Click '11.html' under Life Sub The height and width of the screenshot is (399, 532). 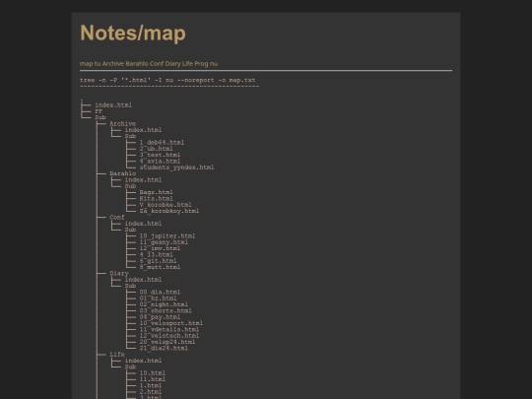coord(153,379)
